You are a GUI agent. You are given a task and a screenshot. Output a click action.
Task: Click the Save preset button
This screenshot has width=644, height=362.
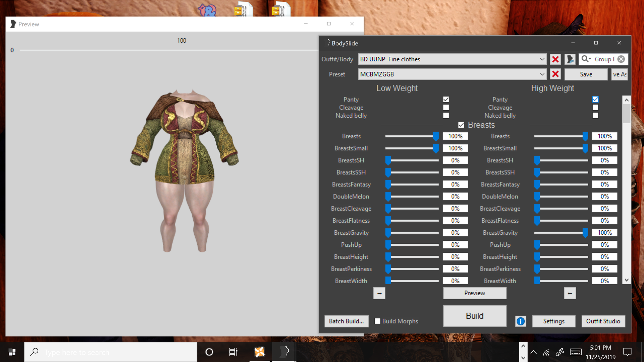586,74
